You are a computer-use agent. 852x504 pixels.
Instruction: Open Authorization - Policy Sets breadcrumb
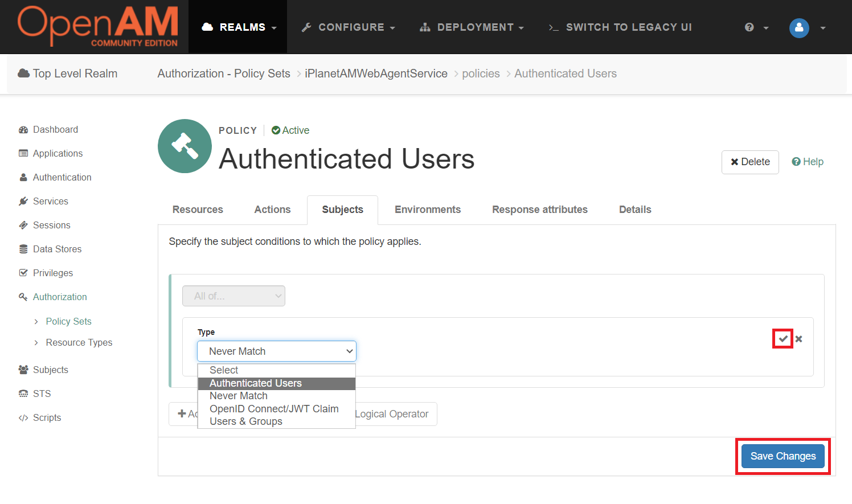pyautogui.click(x=224, y=73)
